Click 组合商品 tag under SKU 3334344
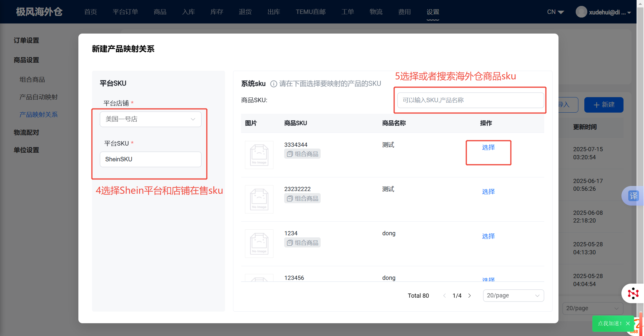 302,154
